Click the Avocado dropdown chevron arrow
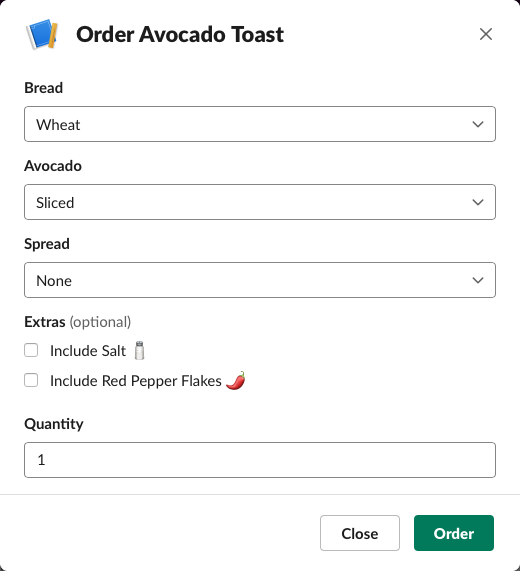The height and width of the screenshot is (571, 520). click(478, 202)
